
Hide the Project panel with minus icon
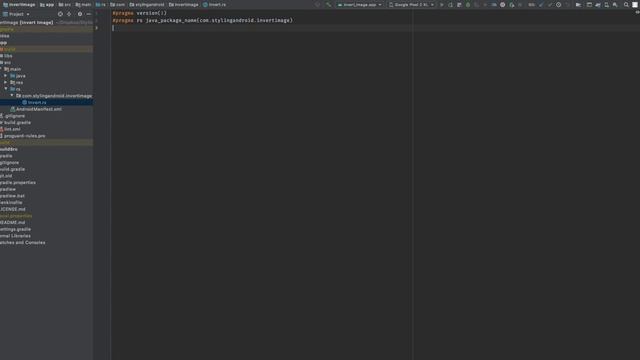coord(89,14)
